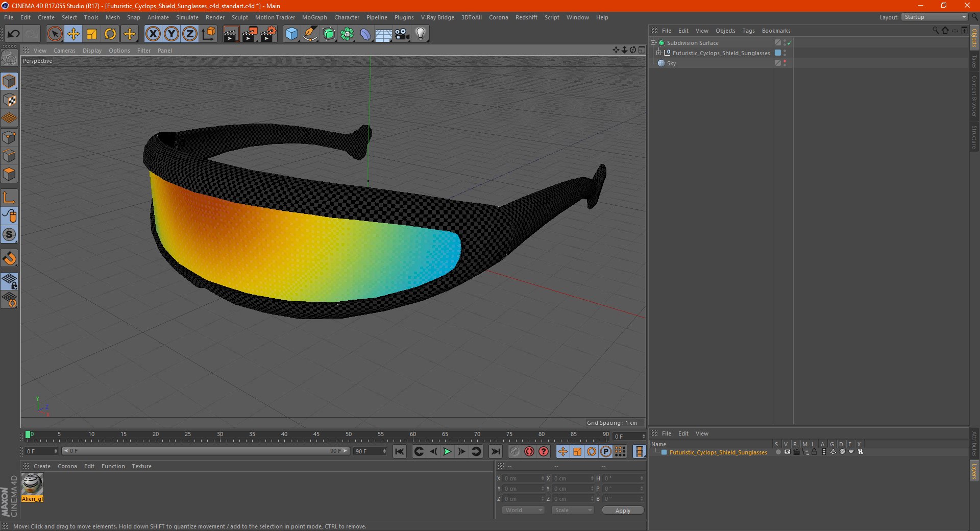Image resolution: width=980 pixels, height=531 pixels.
Task: Open Edit Render Settings
Action: [268, 34]
